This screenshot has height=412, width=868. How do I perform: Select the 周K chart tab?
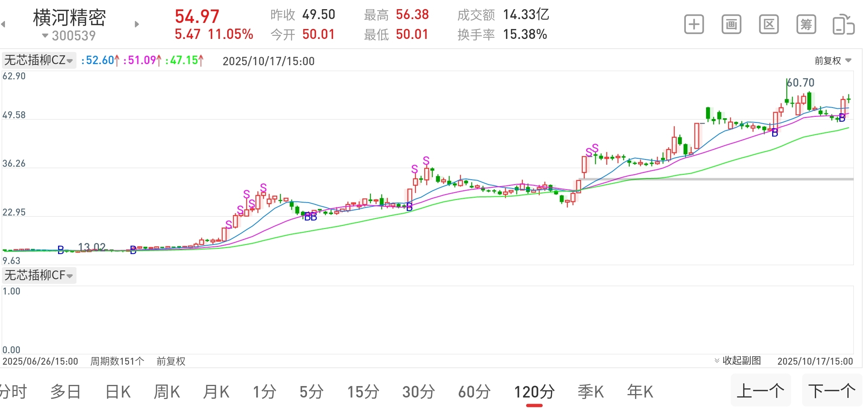(x=166, y=392)
